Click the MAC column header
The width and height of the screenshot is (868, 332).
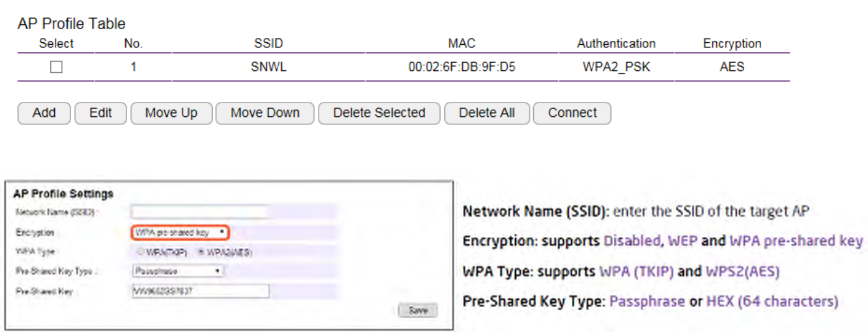[x=462, y=44]
